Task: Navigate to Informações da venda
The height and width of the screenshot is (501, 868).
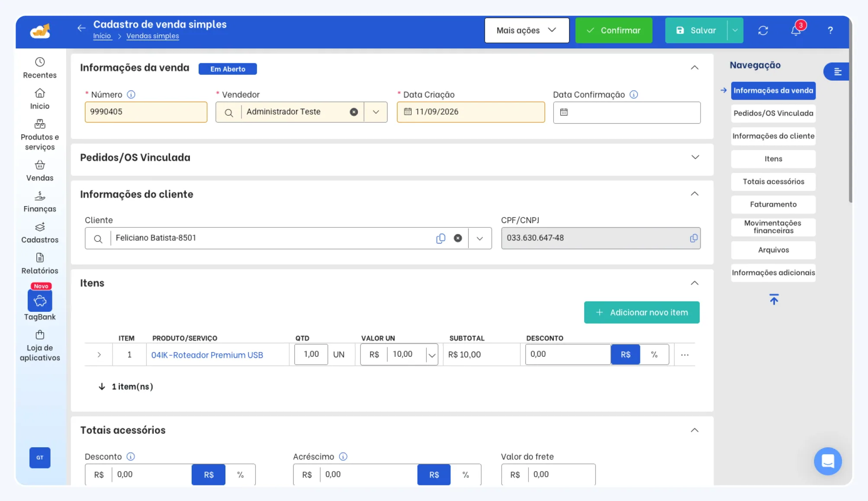Action: point(773,91)
